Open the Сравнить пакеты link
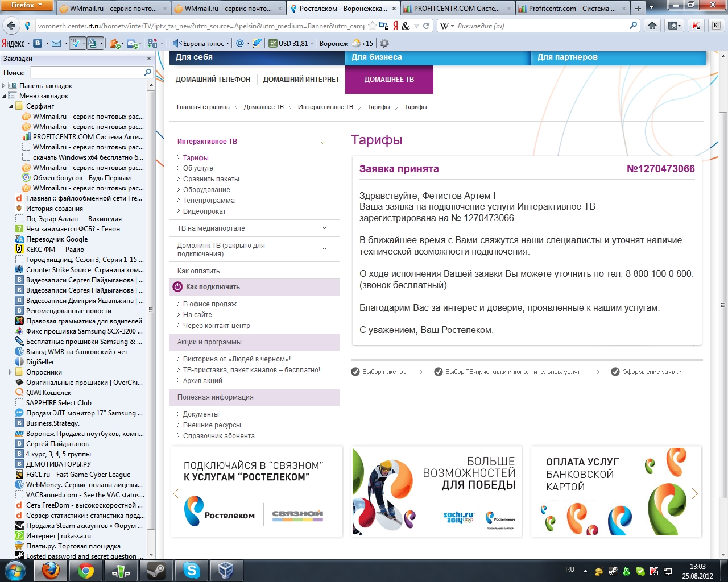This screenshot has width=728, height=582. click(211, 179)
